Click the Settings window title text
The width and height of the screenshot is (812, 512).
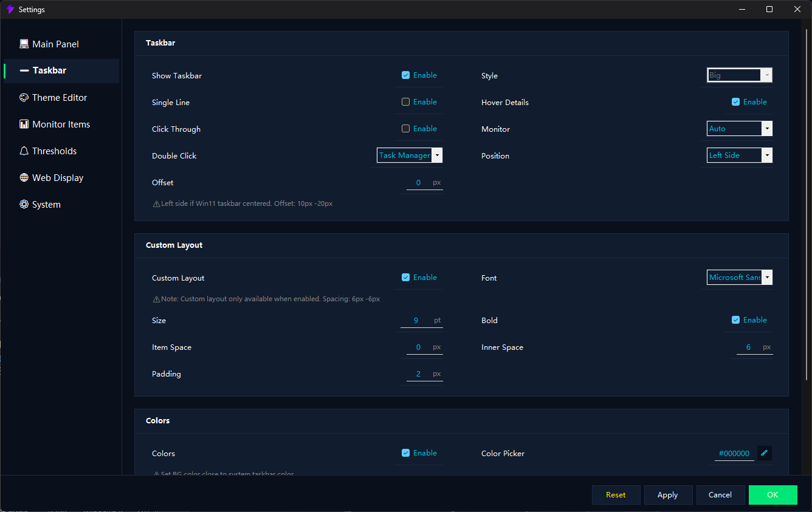32,10
